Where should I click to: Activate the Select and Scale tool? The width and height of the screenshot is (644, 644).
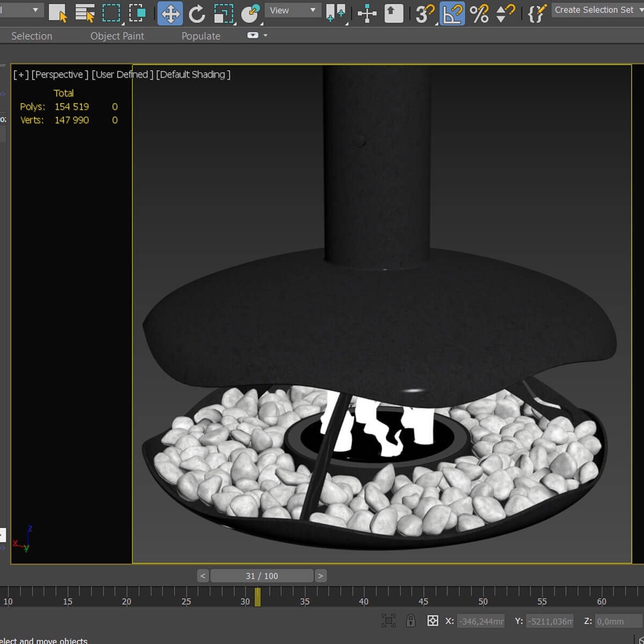(x=223, y=13)
